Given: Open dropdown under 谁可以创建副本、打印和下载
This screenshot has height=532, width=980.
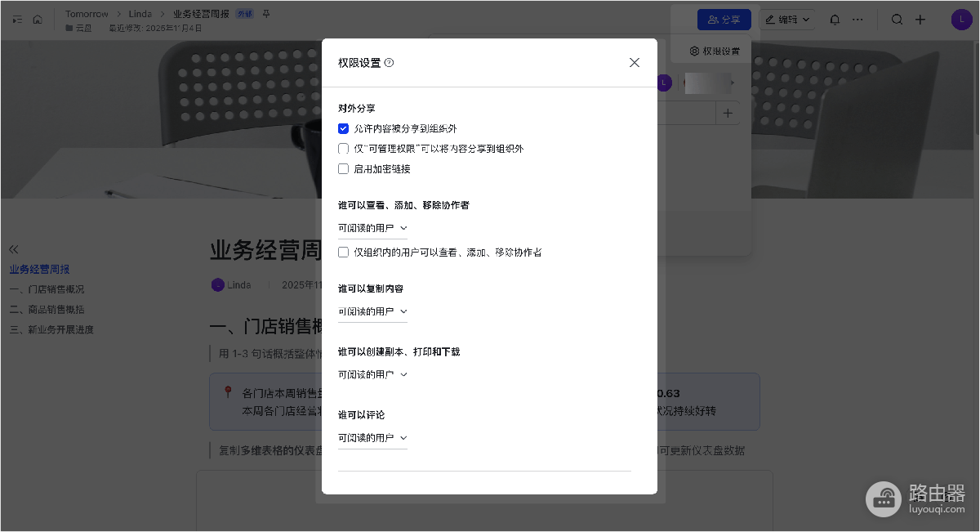Looking at the screenshot, I should (372, 374).
